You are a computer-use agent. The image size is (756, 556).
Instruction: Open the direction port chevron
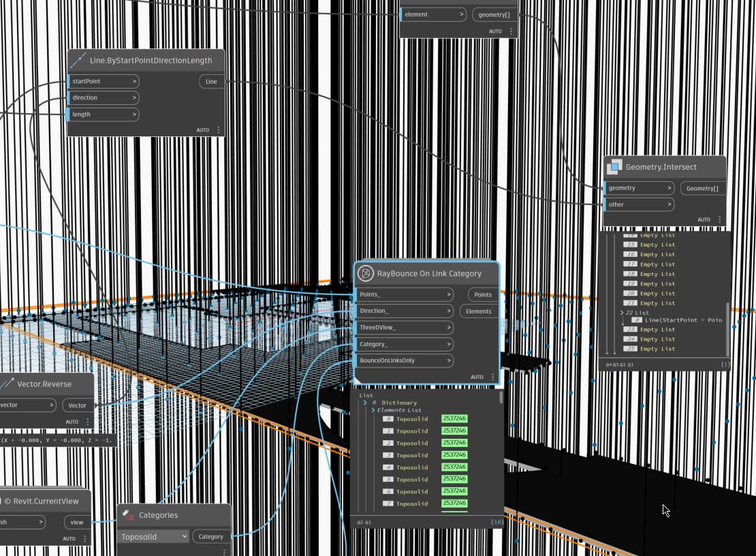click(x=135, y=98)
